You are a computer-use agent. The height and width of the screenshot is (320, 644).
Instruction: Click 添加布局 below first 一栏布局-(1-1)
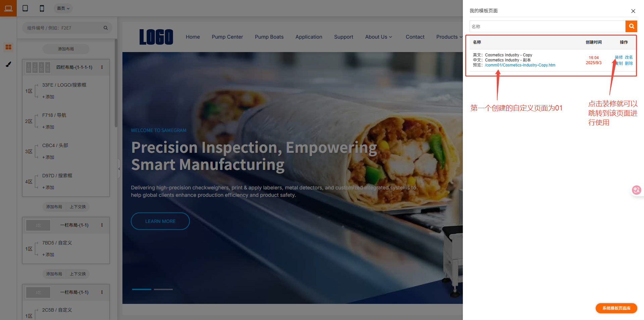(x=54, y=274)
